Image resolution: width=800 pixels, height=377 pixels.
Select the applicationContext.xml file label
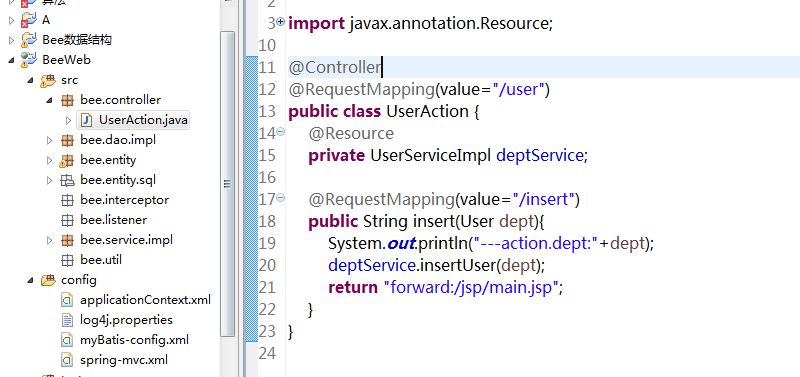pos(145,300)
